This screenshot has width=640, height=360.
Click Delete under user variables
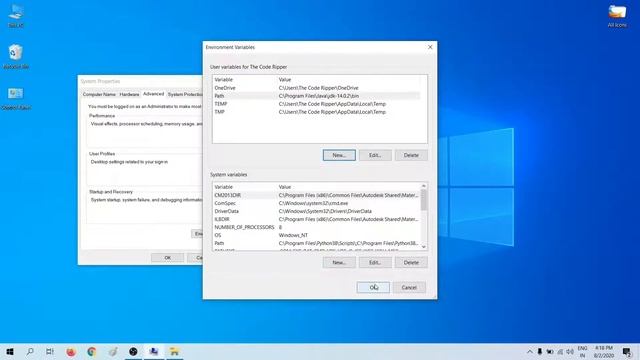point(411,155)
